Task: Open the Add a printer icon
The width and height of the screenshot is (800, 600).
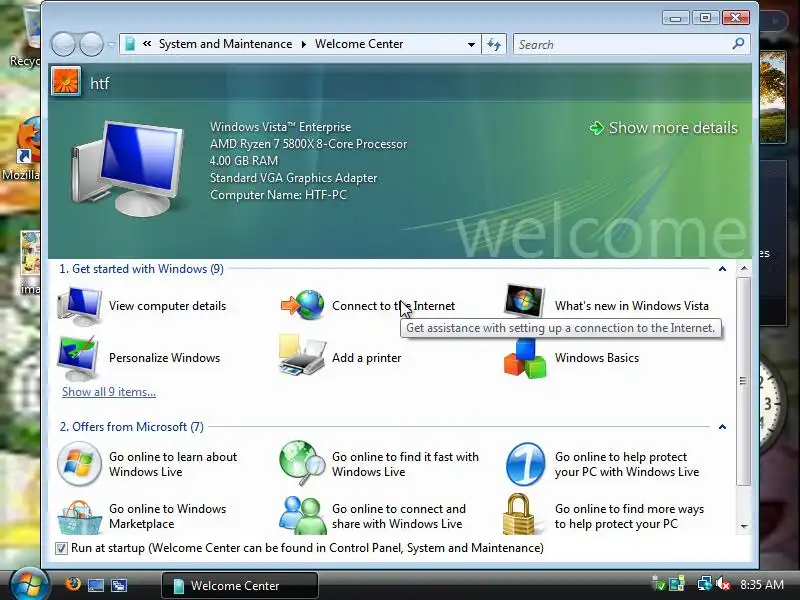Action: point(302,355)
